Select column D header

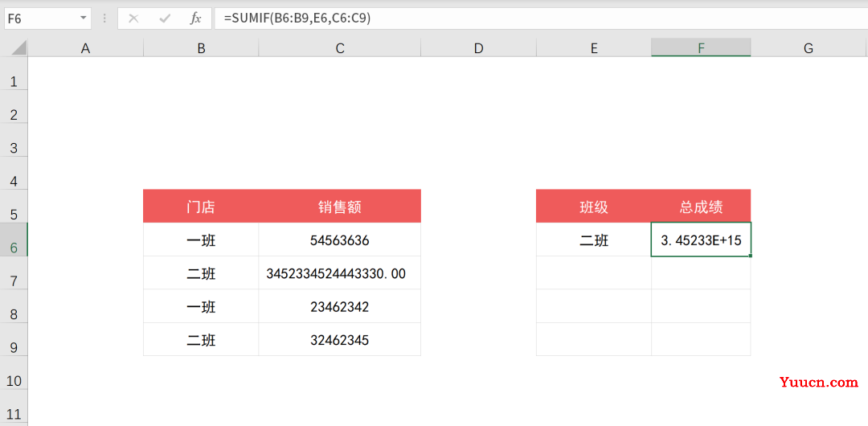coord(478,48)
